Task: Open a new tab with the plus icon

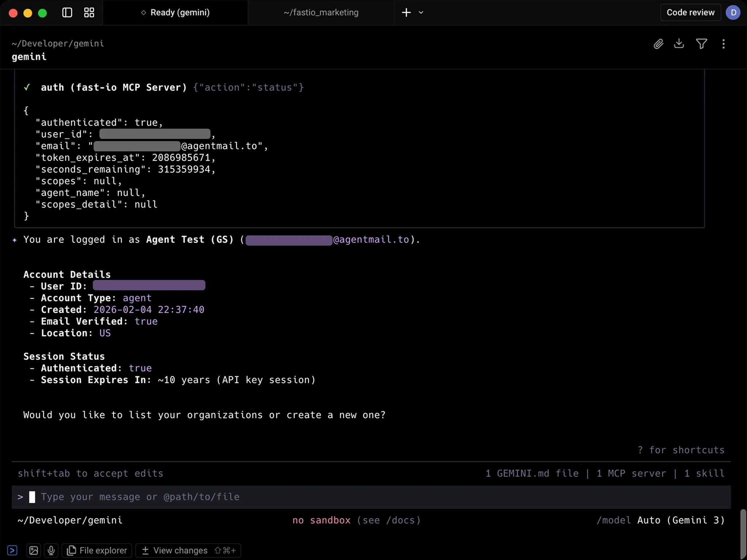Action: tap(406, 12)
